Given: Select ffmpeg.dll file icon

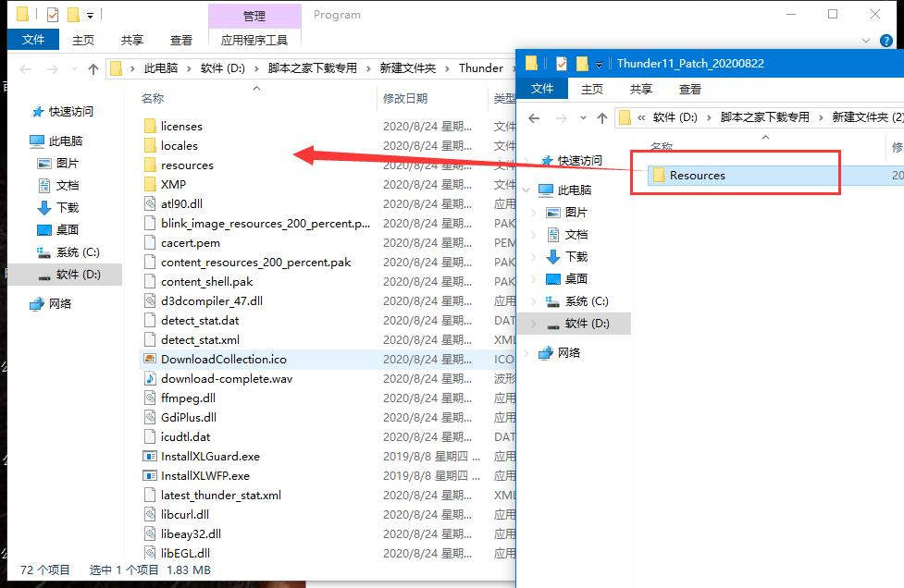Looking at the screenshot, I should click(x=150, y=398).
